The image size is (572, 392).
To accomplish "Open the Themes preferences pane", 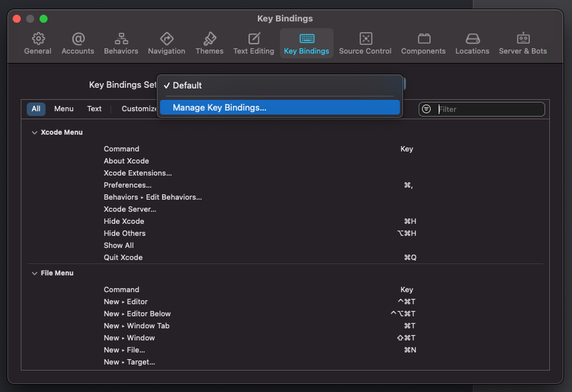I will point(210,44).
